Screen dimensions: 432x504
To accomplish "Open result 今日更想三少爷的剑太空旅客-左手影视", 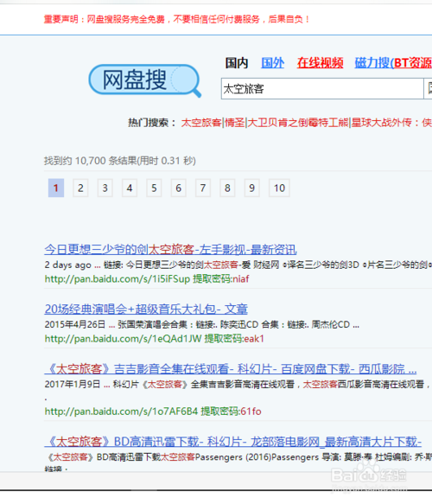I will click(x=170, y=250).
